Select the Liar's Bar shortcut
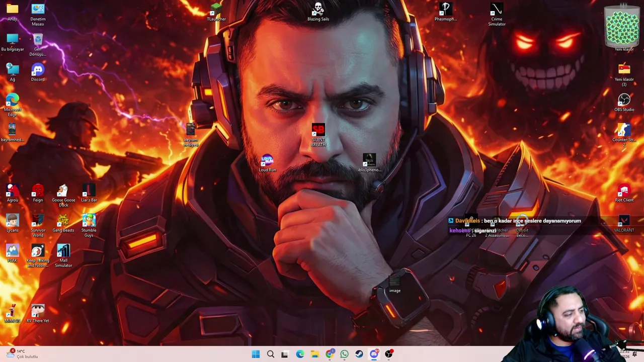This screenshot has height=362, width=644. pos(89,194)
